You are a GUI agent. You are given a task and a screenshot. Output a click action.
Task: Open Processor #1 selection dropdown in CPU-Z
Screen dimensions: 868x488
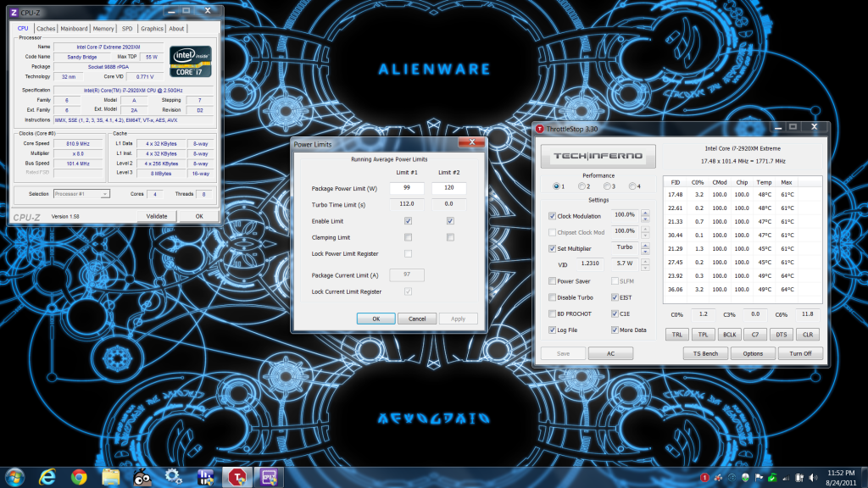[81, 194]
